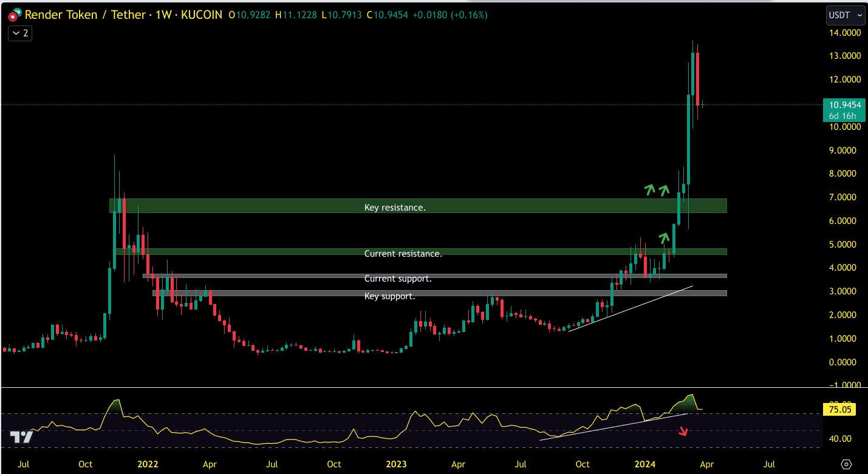Click the 2022 time axis label

pos(148,464)
